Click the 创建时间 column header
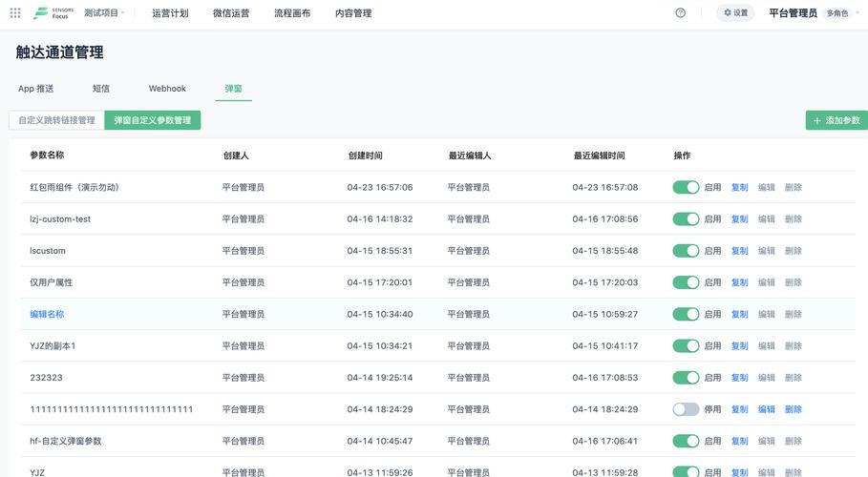The width and height of the screenshot is (868, 477). click(x=366, y=156)
